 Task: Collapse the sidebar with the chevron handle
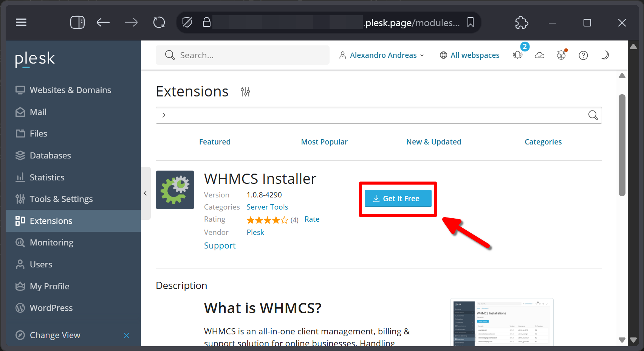pyautogui.click(x=146, y=193)
